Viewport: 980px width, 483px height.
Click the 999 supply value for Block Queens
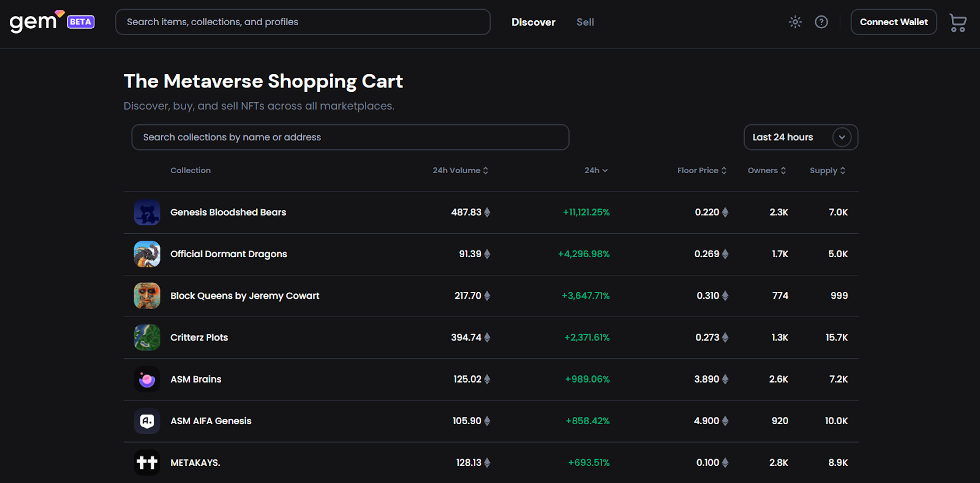click(839, 296)
